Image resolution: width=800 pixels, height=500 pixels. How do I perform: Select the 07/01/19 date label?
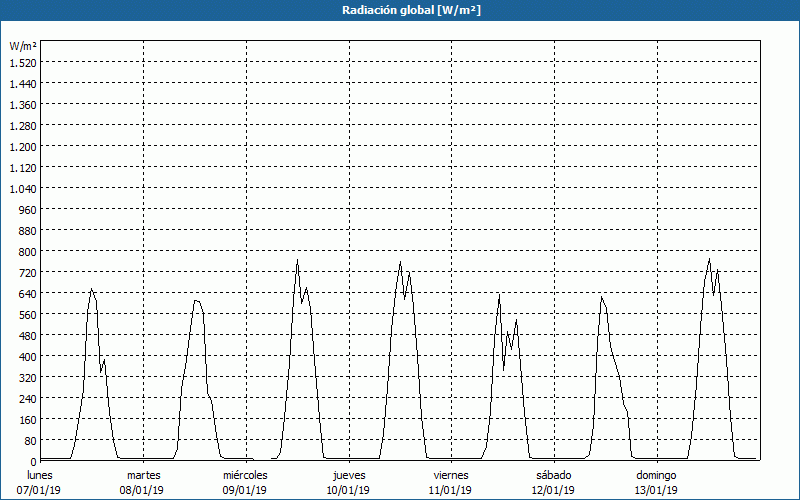[x=39, y=490]
